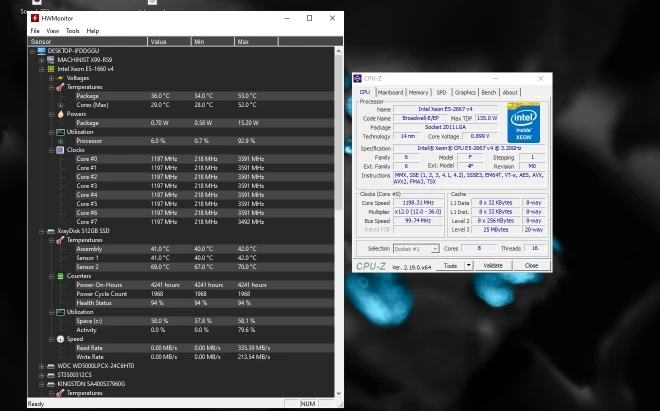Click the Min column header

(213, 42)
